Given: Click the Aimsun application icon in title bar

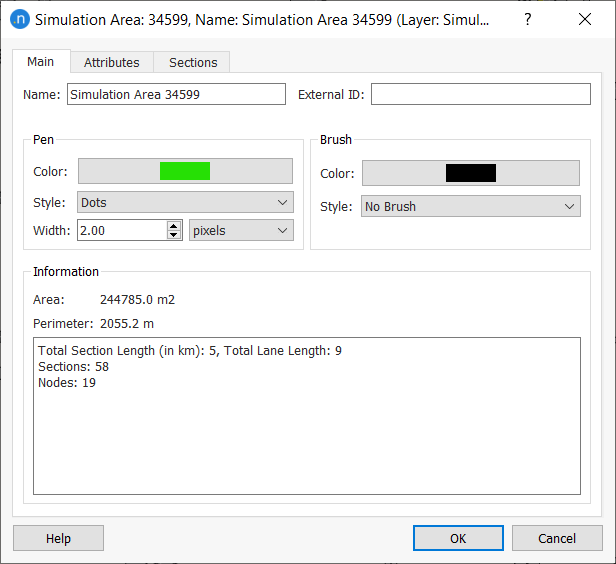Looking at the screenshot, I should click(20, 19).
